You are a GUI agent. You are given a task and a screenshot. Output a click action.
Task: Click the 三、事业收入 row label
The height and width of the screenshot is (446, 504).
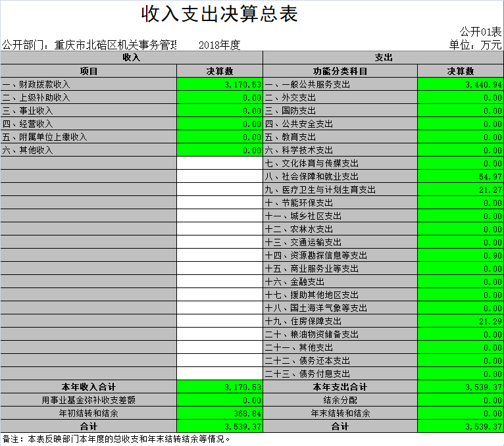pyautogui.click(x=28, y=111)
